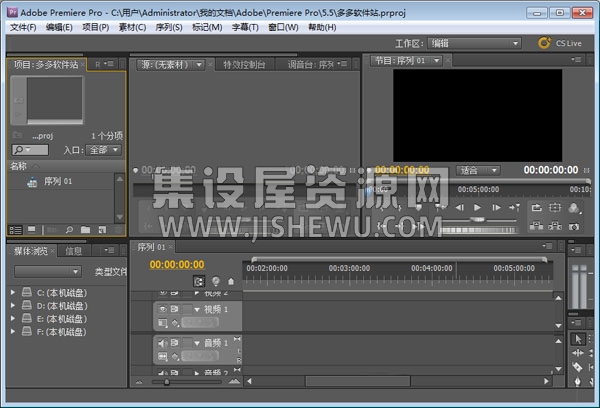Expand F: (本机磁盘) drive
Viewport: 600px width, 408px height.
pos(13,331)
